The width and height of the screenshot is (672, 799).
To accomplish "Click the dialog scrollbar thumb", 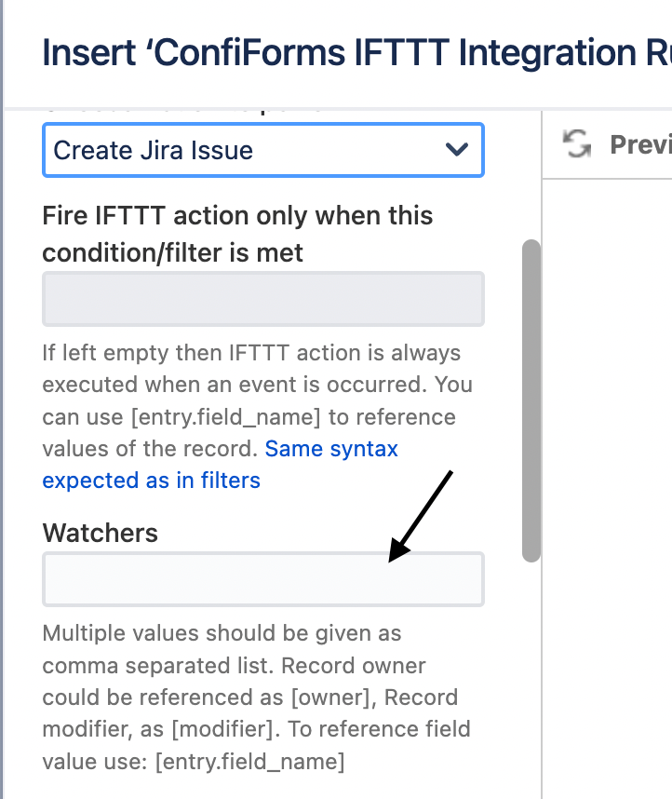I will [530, 396].
